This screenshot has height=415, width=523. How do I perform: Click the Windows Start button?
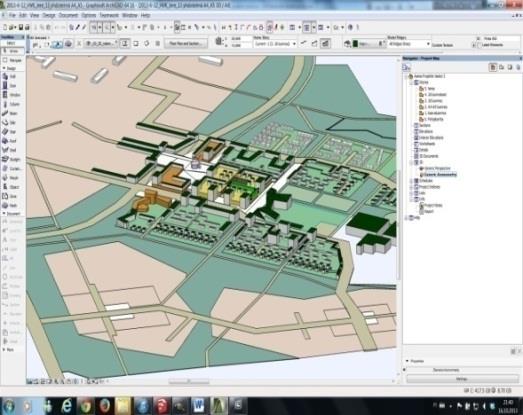tap(9, 406)
